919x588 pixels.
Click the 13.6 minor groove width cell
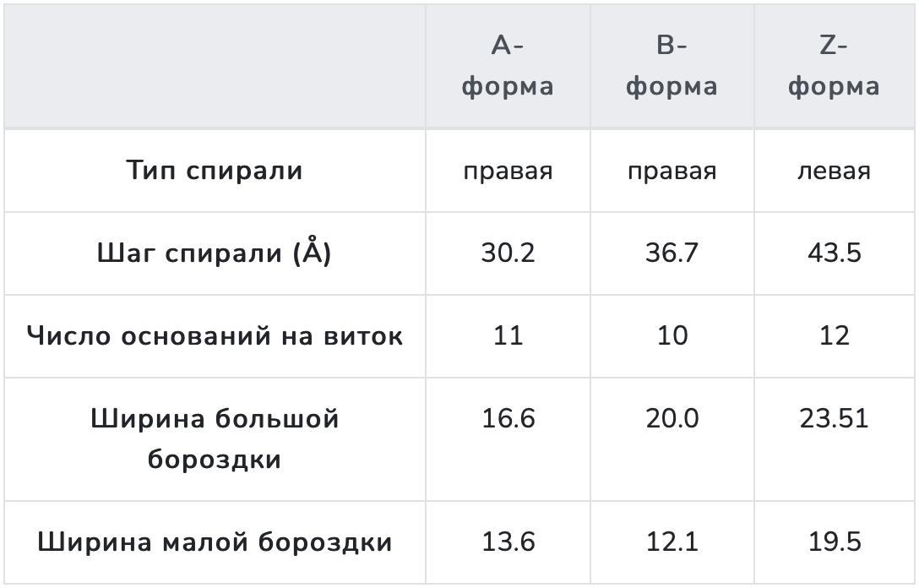508,542
